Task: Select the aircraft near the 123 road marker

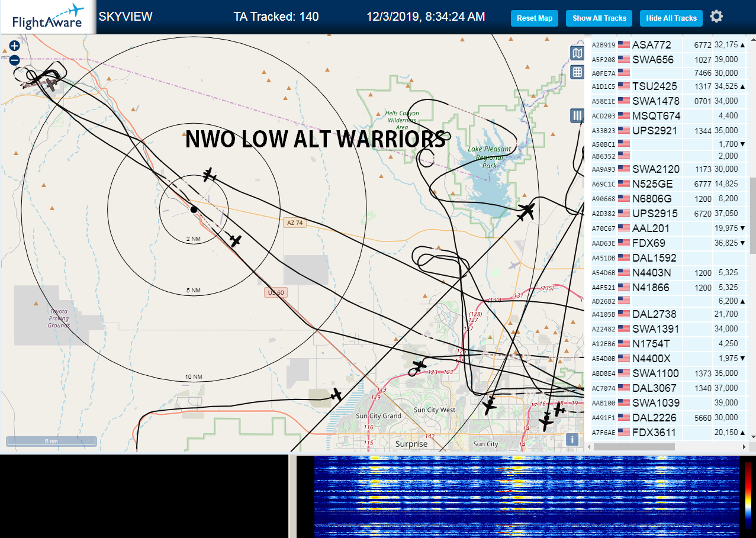Action: coord(420,366)
